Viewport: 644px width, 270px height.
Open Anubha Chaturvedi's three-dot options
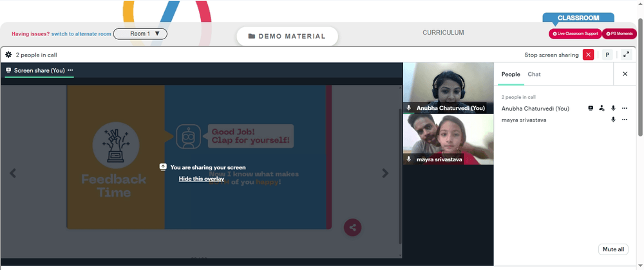point(625,108)
